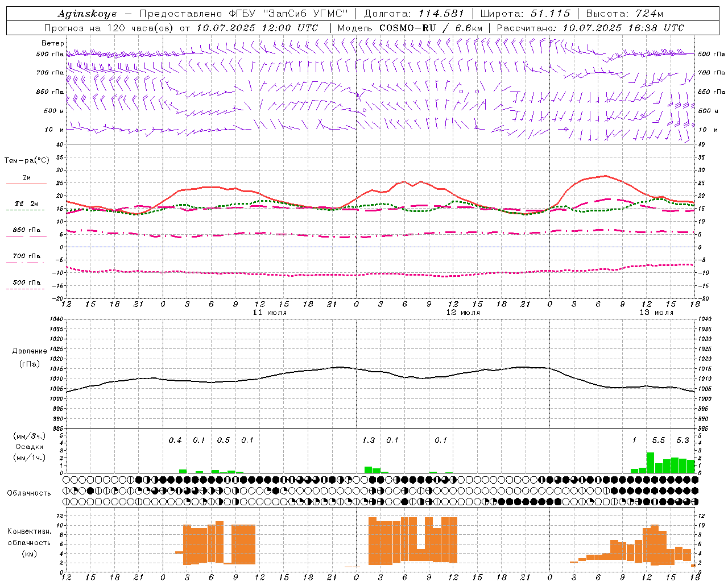Click the 'Осадки' precipitation label
This screenshot has width=728, height=582.
[x=30, y=447]
